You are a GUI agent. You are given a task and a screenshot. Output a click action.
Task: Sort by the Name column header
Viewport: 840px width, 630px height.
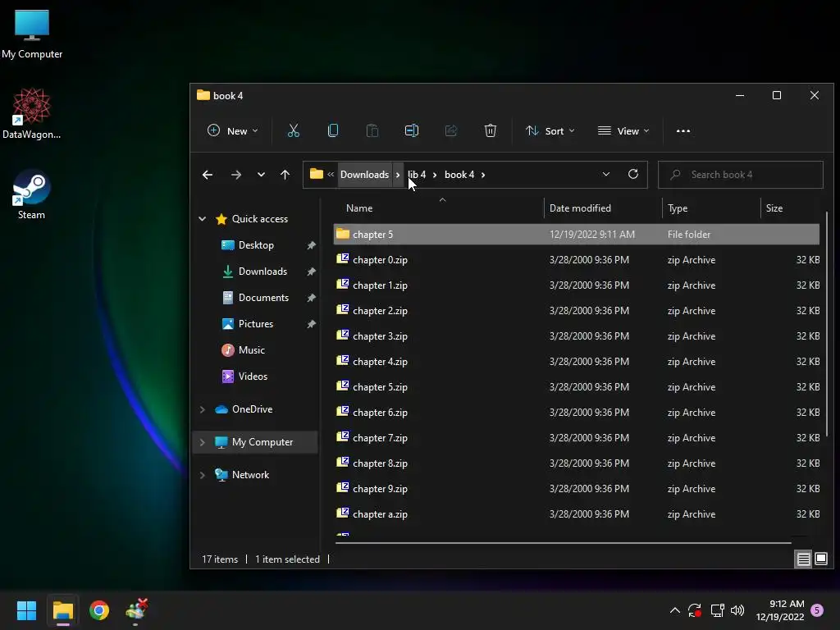pos(359,208)
